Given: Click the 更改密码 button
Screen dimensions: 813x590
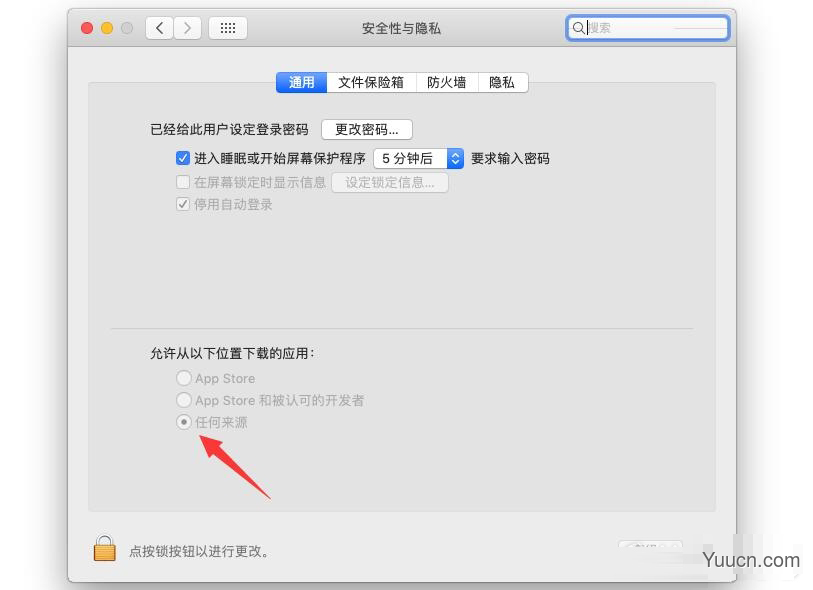Looking at the screenshot, I should [x=368, y=128].
